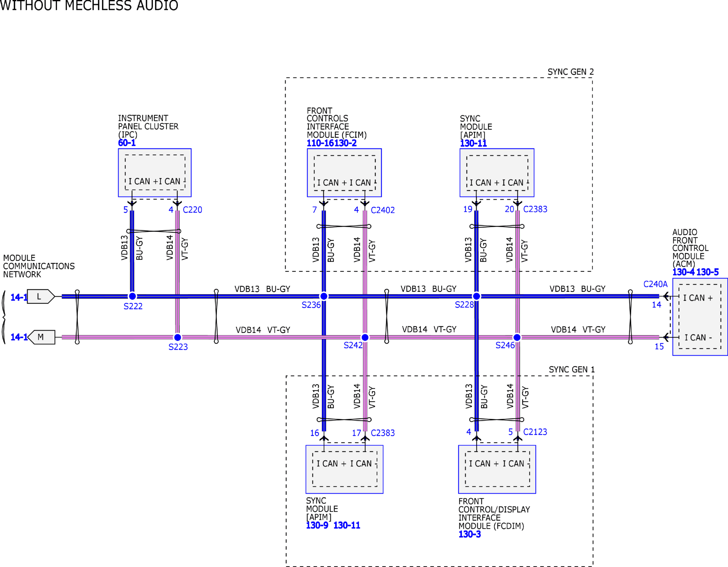Open the 130-3 FCDIM page link
This screenshot has width=728, height=567.
coord(470,534)
